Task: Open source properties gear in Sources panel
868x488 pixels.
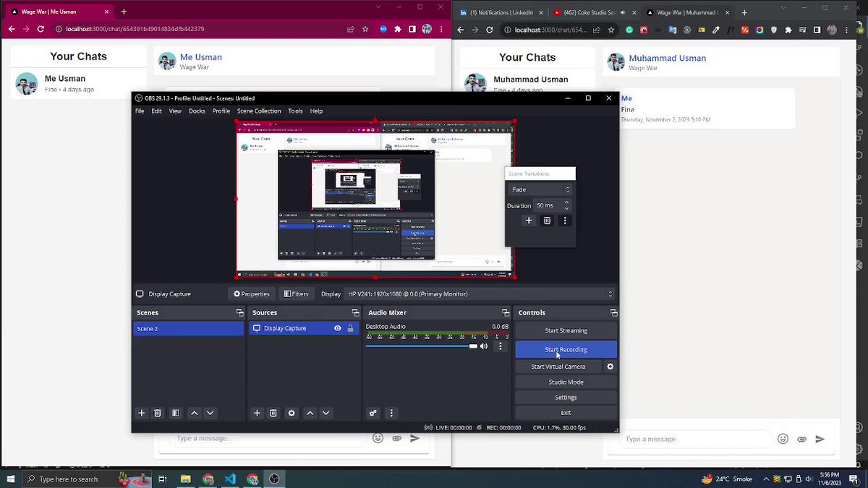Action: [292, 413]
